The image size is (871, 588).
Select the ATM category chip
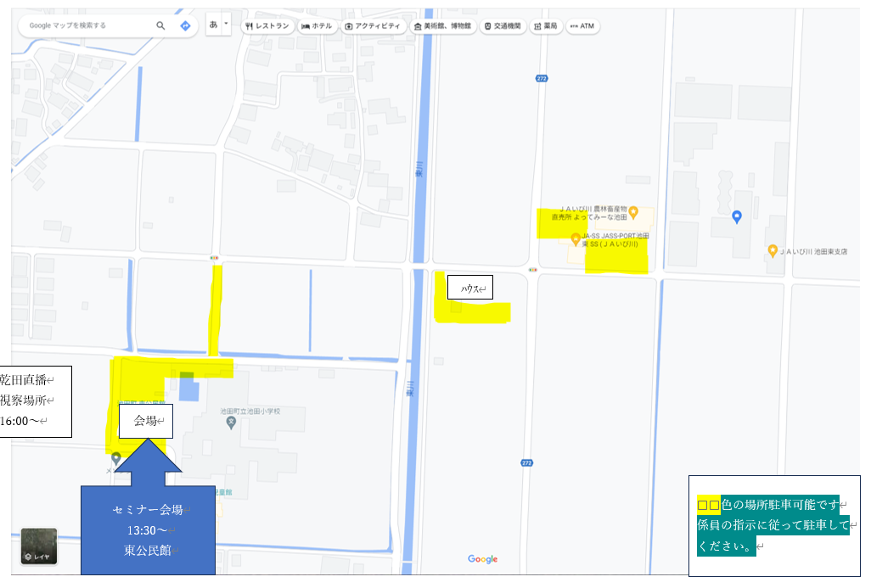(x=582, y=26)
